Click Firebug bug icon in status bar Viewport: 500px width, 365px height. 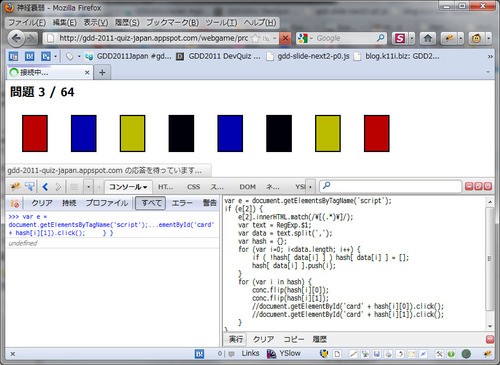point(487,354)
